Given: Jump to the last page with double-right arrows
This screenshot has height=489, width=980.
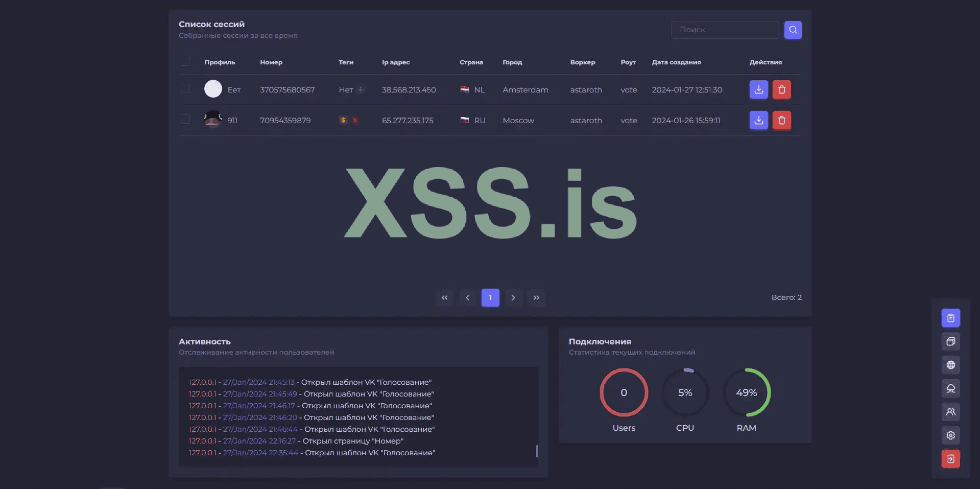Looking at the screenshot, I should pos(536,297).
